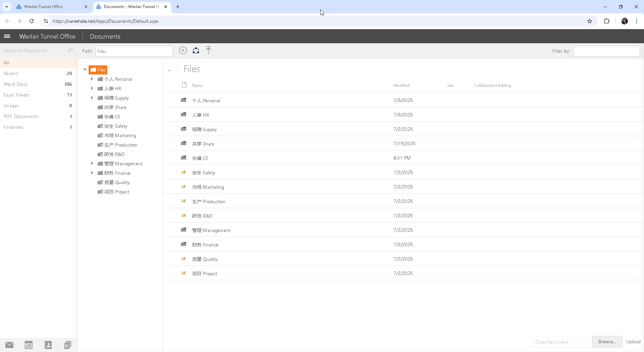The width and height of the screenshot is (644, 352).
Task: Click the add new item plus icon
Action: point(183,51)
